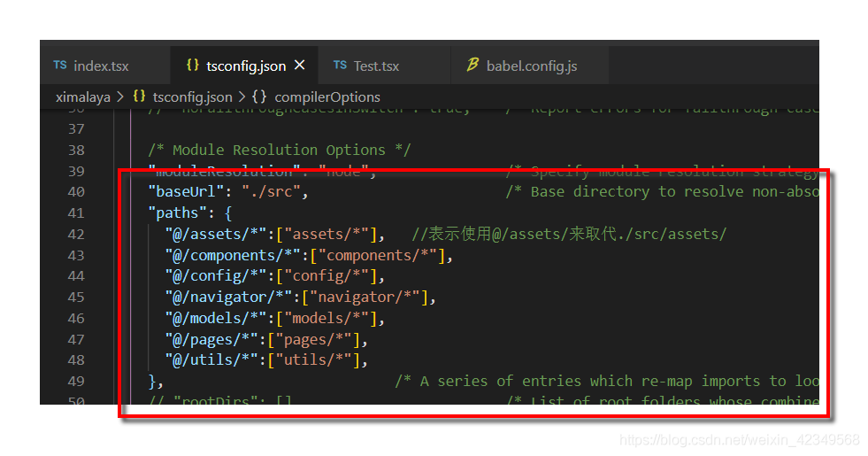Click the "pages/*" value
This screenshot has height=456, width=868.
313,339
